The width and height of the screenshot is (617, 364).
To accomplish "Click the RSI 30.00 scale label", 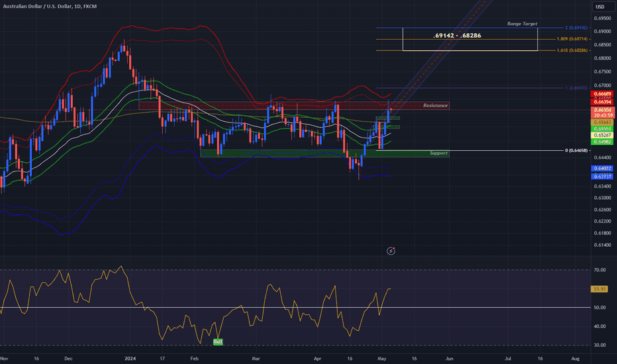I will [x=599, y=345].
